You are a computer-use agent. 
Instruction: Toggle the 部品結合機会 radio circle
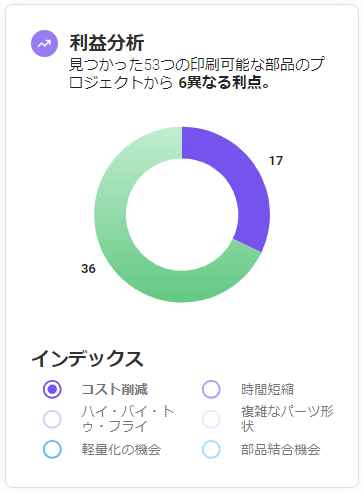(x=211, y=449)
